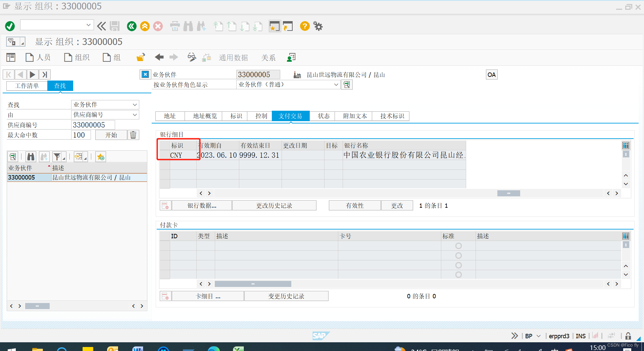Switch to the 工作清单 tab
Image resolution: width=644 pixels, height=351 pixels.
click(27, 86)
